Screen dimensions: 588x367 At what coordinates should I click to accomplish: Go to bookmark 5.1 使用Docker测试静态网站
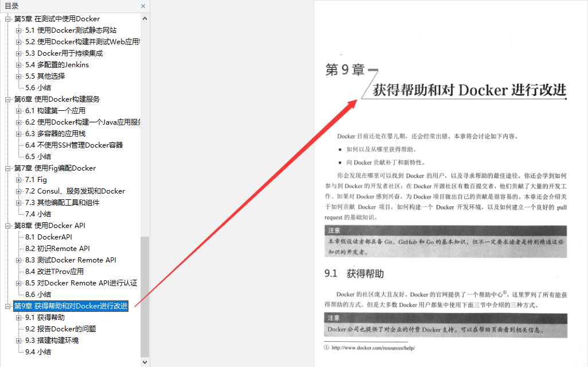point(71,30)
